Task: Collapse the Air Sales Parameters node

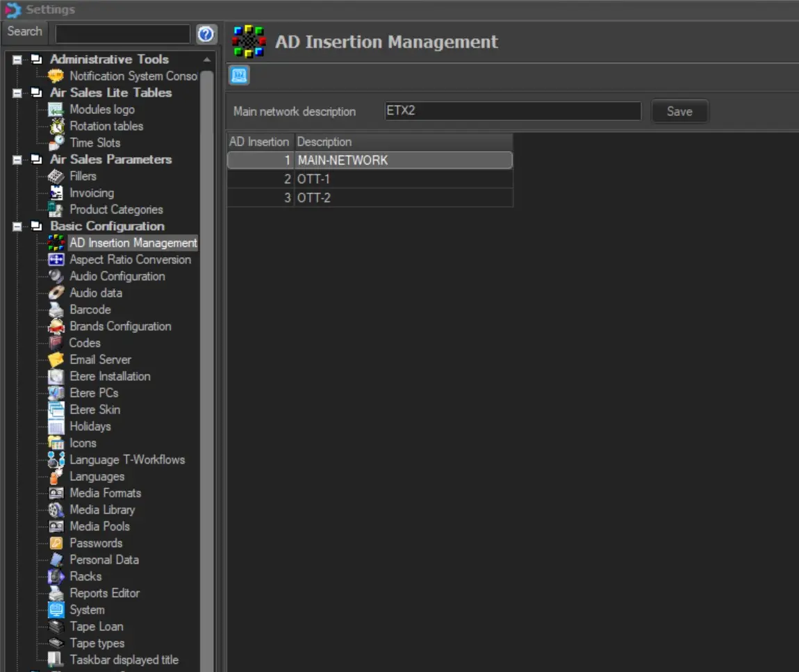Action: (x=18, y=160)
